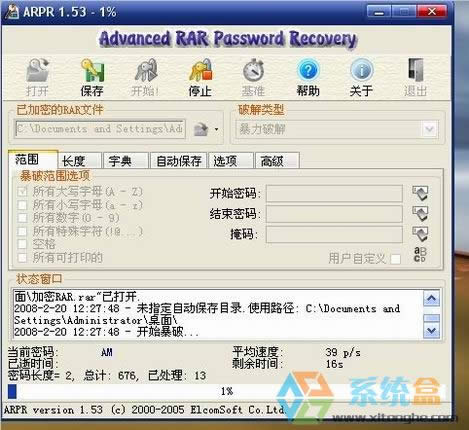Click the icon beside 掩码 field
This screenshot has width=469, height=430.
(420, 234)
